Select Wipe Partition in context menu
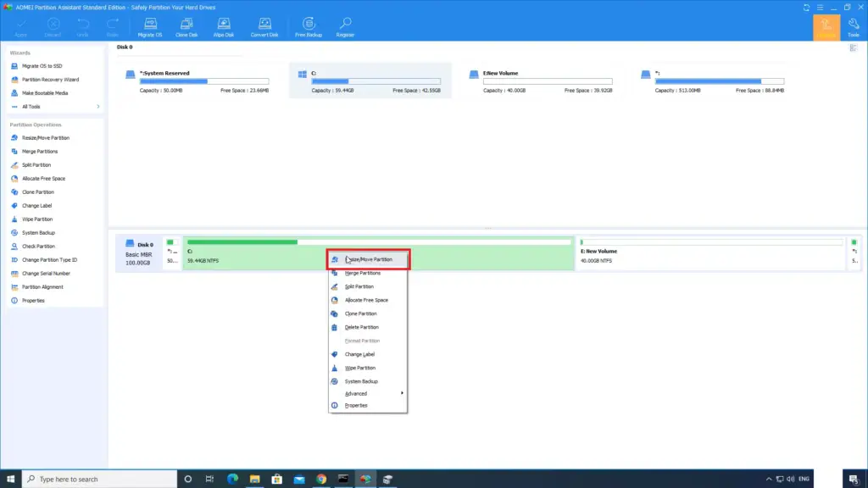 click(x=368, y=368)
